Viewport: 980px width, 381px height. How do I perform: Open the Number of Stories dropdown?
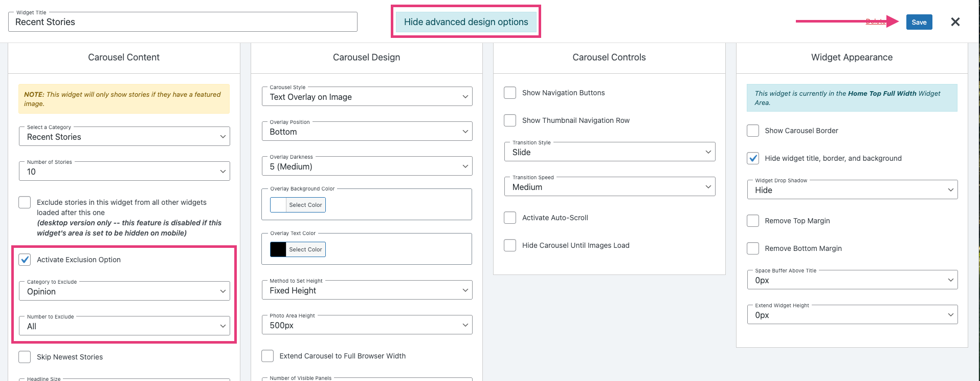tap(124, 172)
